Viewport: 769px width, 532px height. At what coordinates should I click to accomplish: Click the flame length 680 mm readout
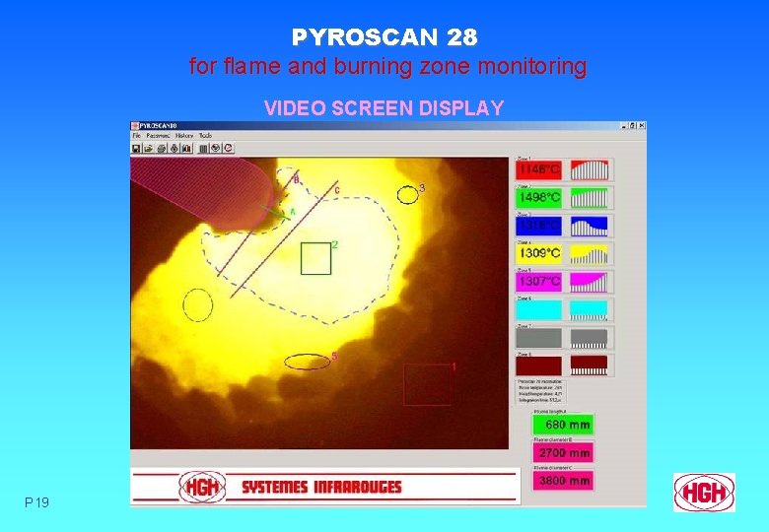click(564, 425)
